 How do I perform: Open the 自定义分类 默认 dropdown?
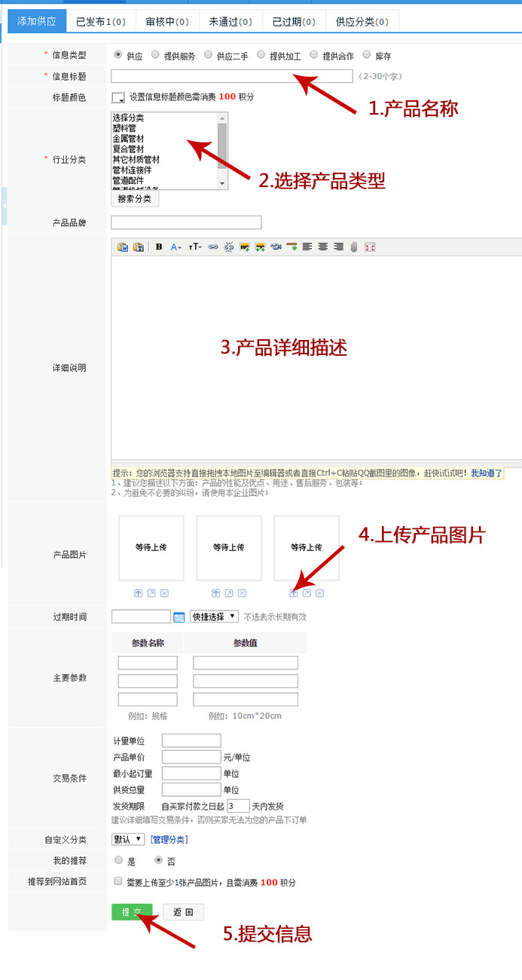(128, 839)
